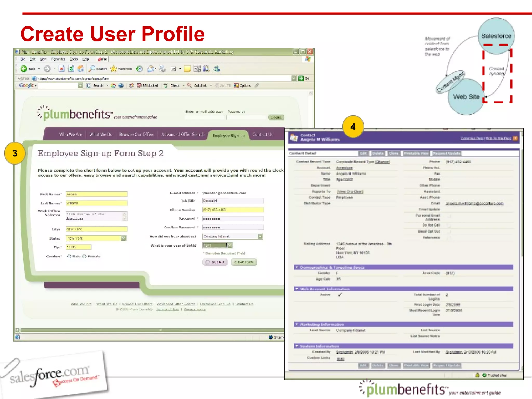The height and width of the screenshot is (399, 532).
Task: Click the First Name input field
Action: [x=97, y=194]
